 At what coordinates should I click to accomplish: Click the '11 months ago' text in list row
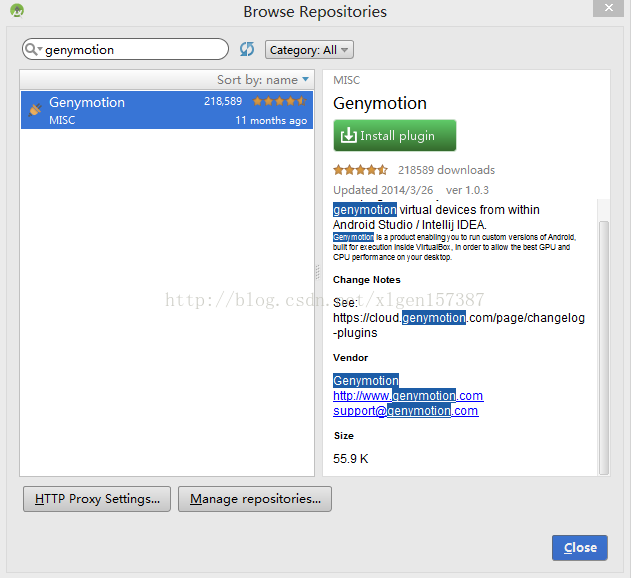(x=271, y=120)
